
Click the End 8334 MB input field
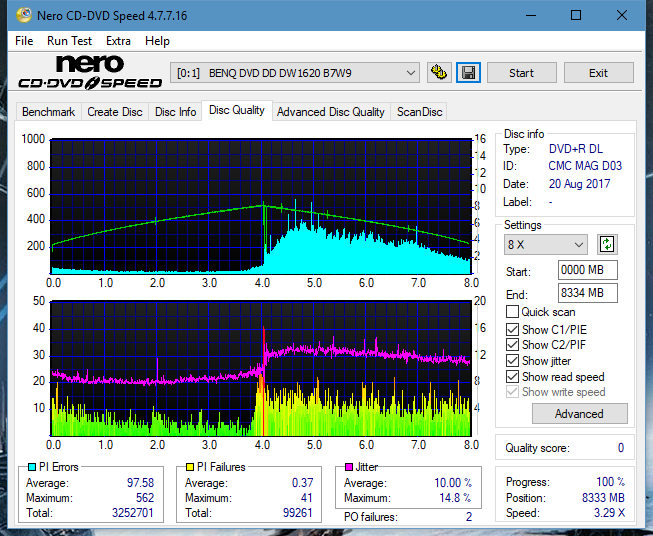pos(588,293)
